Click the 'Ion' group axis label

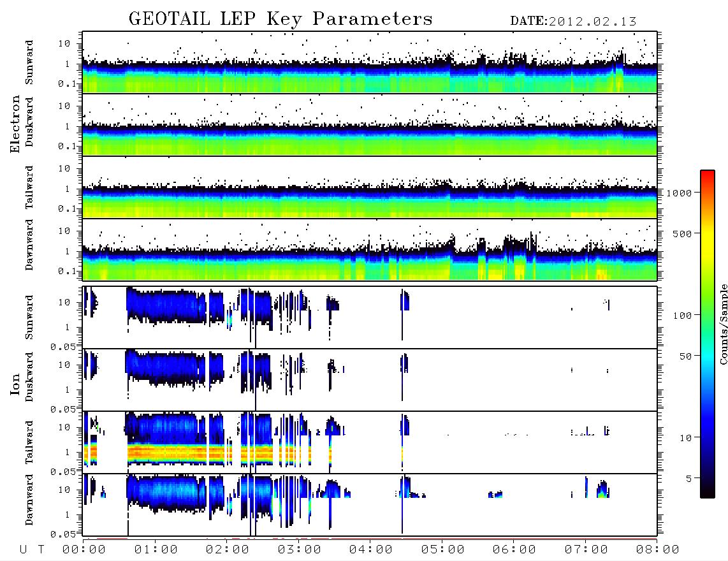(15, 384)
